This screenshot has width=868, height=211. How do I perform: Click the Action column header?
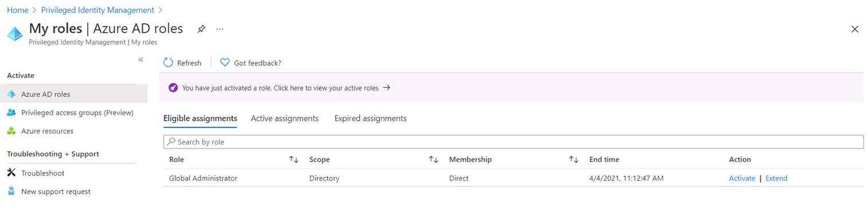tap(740, 159)
